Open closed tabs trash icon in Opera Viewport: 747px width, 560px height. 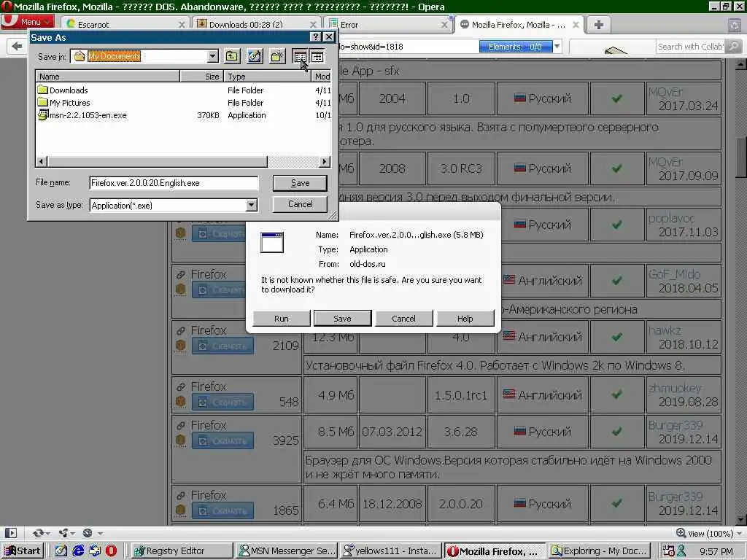coord(735,25)
